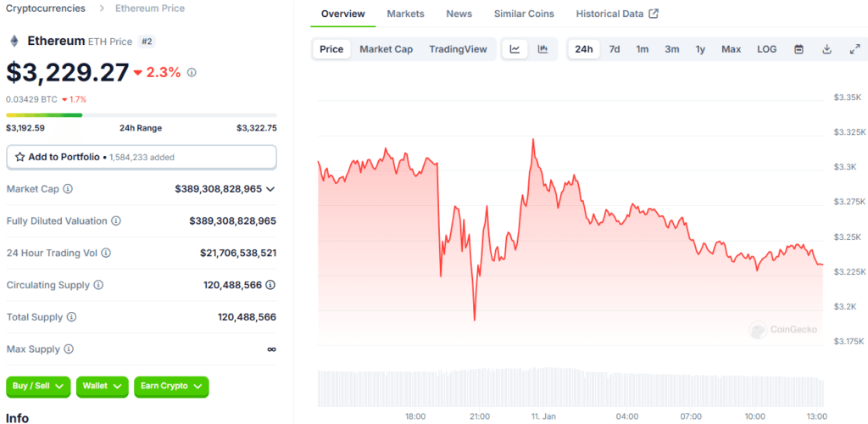Click the star icon in Add to Portfolio
Screen dimensions: 868x424
(20, 157)
